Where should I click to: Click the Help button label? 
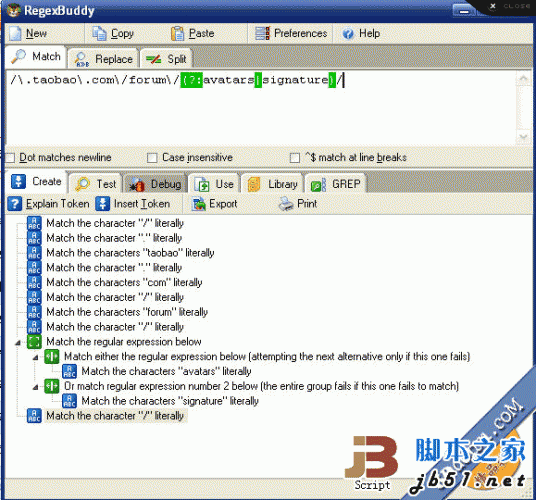point(369,33)
